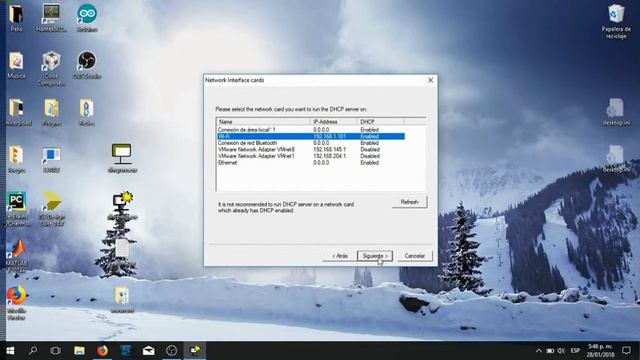
Task: Open the Action Center notifications icon
Action: point(627,350)
